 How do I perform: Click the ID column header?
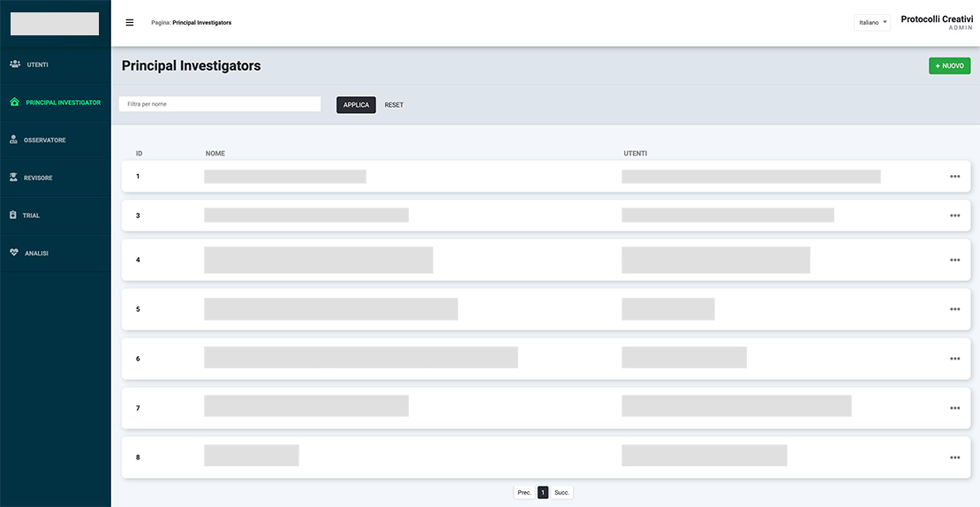click(x=139, y=153)
